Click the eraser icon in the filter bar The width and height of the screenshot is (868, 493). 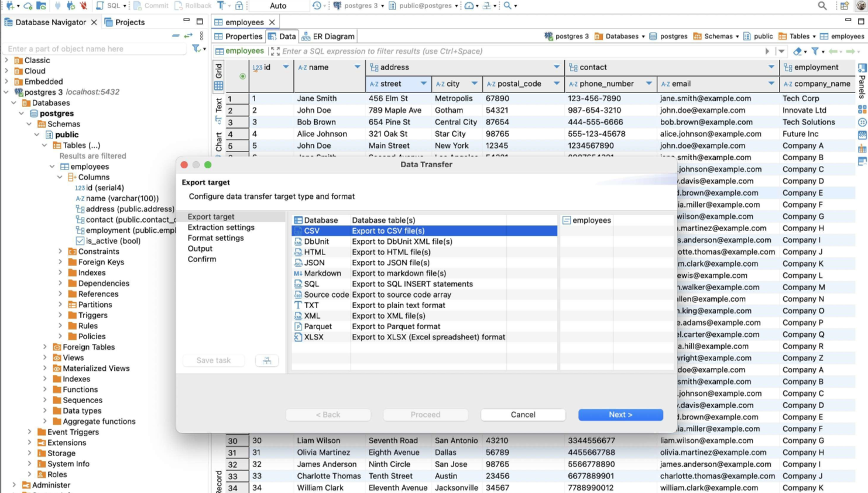click(x=797, y=51)
